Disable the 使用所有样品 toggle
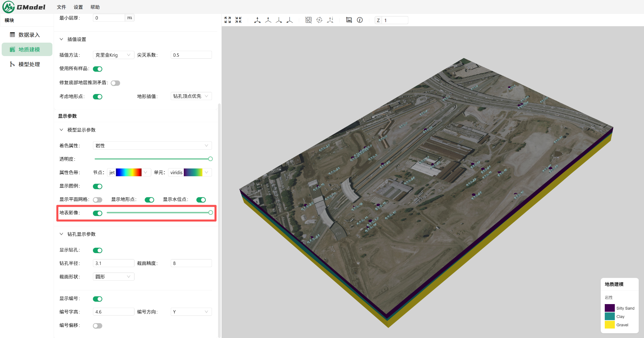This screenshot has height=338, width=644. [98, 69]
